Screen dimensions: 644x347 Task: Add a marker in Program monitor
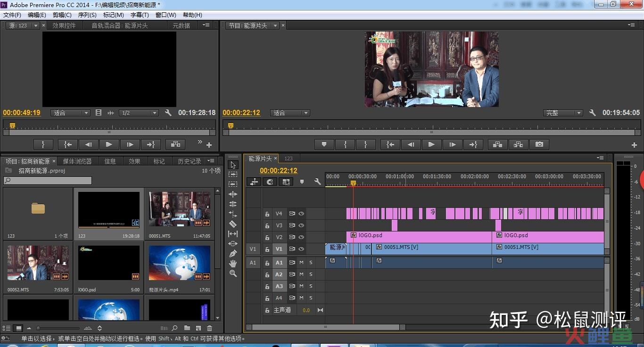tap(324, 145)
